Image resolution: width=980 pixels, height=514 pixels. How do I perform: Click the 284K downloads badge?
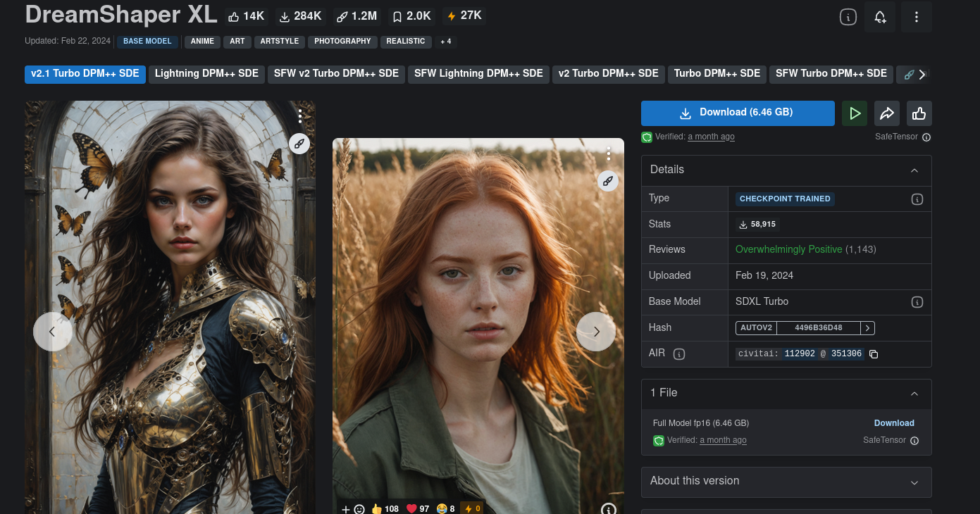(x=300, y=16)
